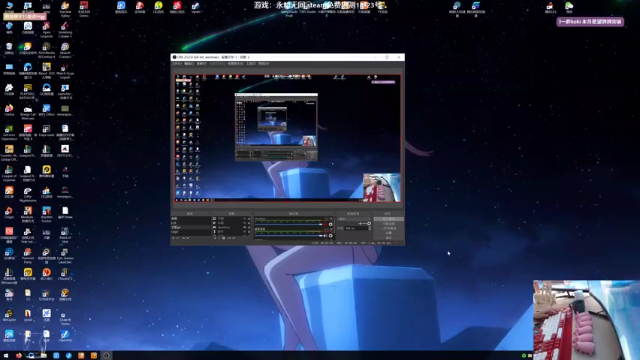The image size is (640, 360).
Task: Add a scene with the plus icon
Action: [173, 238]
